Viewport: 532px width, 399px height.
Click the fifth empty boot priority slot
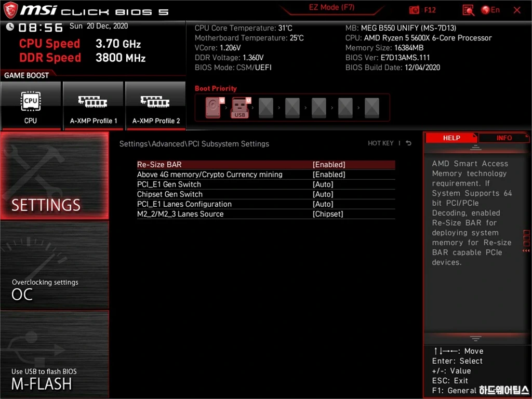point(319,108)
